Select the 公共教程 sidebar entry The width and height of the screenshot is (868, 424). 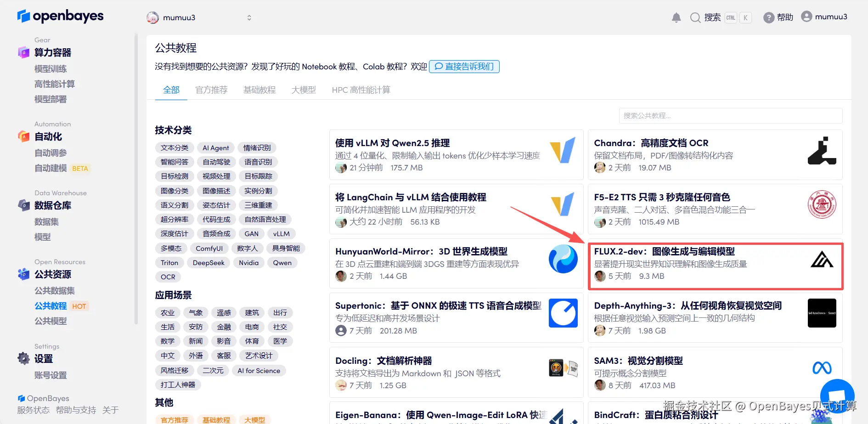pos(51,305)
